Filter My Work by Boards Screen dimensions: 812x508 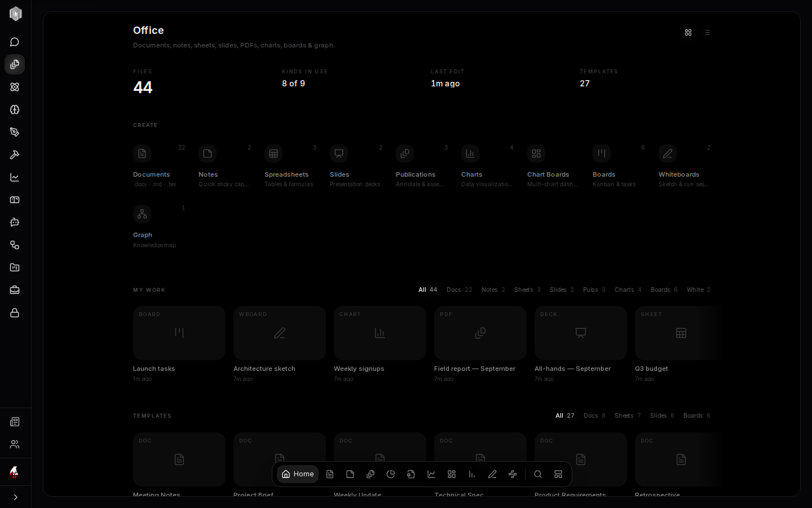click(664, 290)
